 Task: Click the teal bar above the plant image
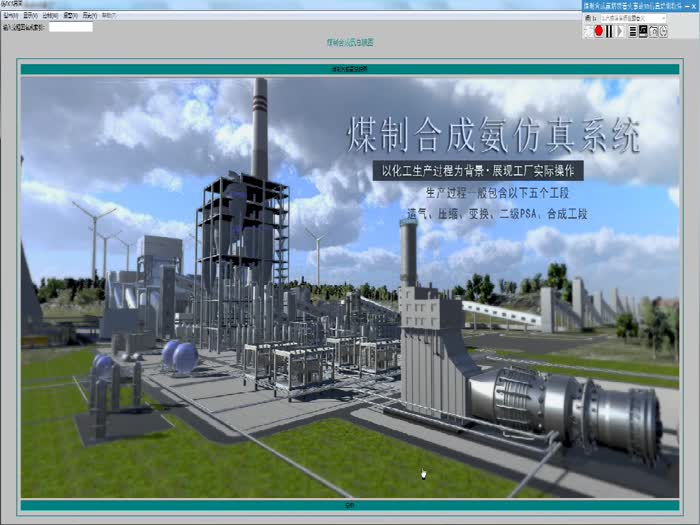(x=349, y=70)
